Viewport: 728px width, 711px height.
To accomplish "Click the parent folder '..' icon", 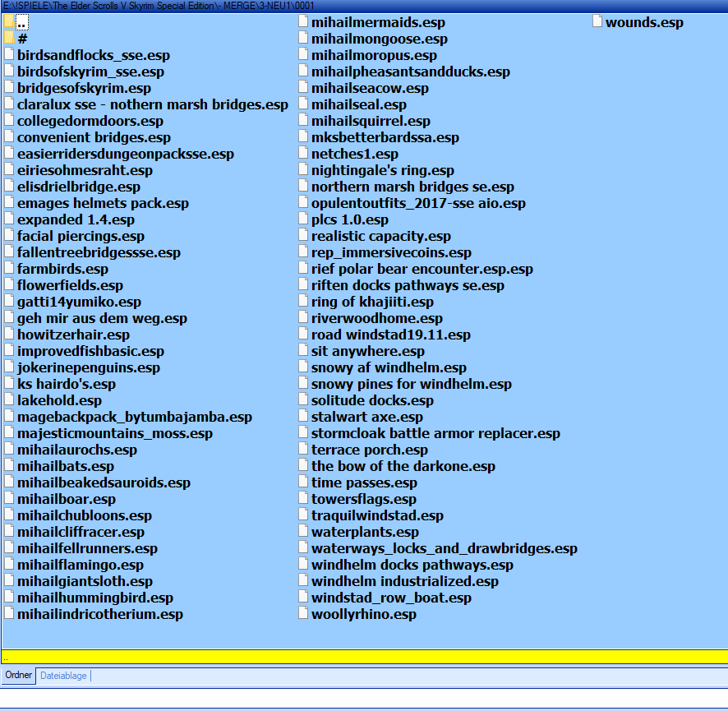I will point(9,21).
